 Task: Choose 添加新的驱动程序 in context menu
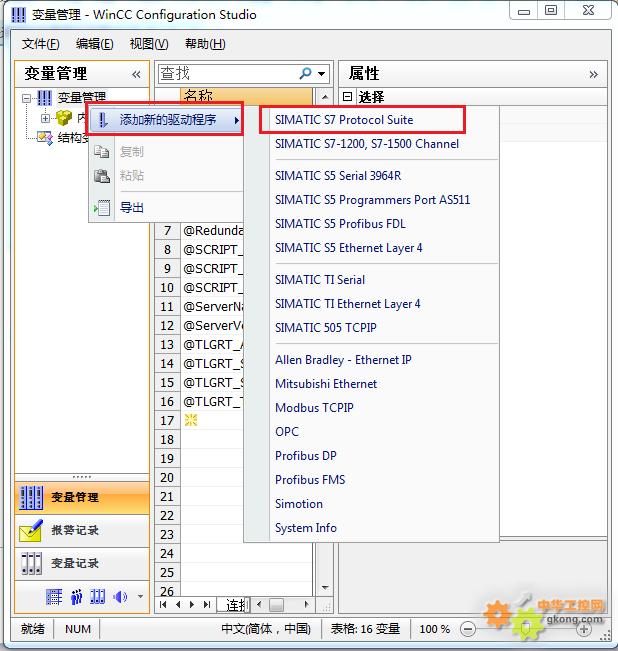pos(166,120)
